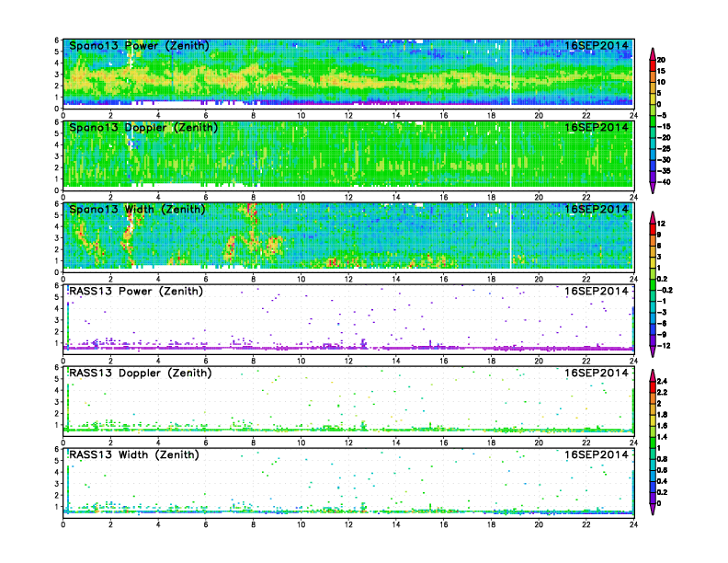
Task: Pick the purple bottom arrow of the middle colorbar
Action: [x=653, y=351]
